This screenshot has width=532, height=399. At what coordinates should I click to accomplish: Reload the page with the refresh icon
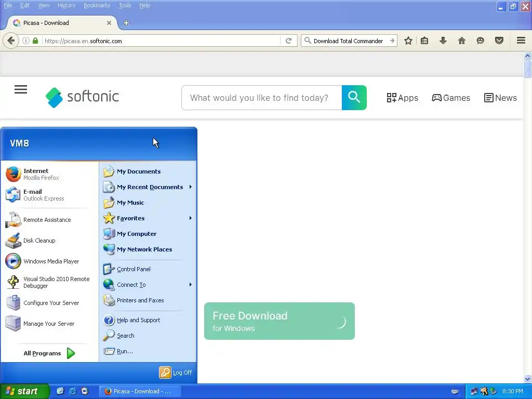pyautogui.click(x=289, y=41)
